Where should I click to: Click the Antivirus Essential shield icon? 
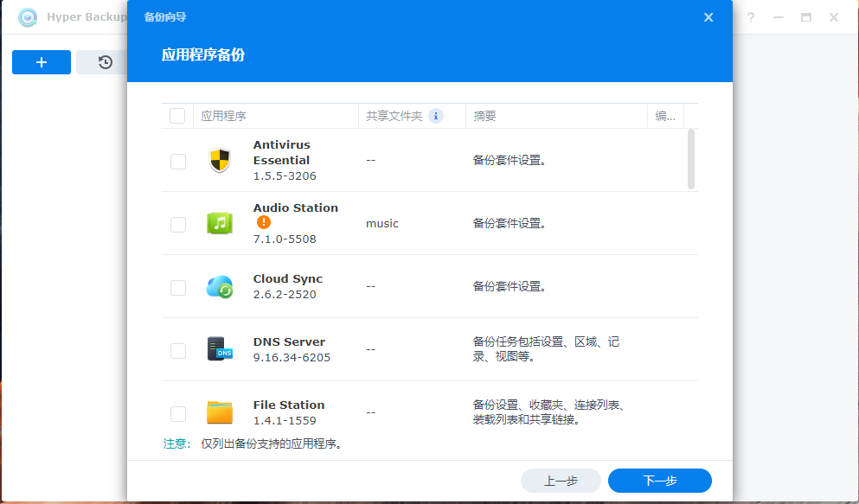point(220,160)
